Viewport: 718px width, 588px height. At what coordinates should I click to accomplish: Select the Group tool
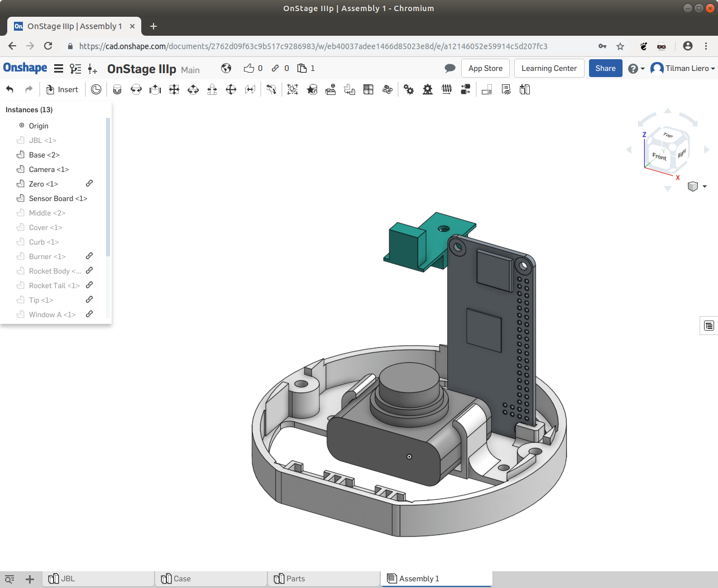point(293,89)
